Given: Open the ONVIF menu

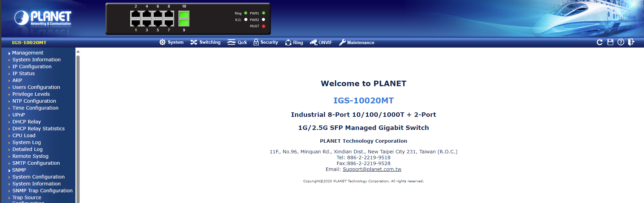Looking at the screenshot, I should (321, 42).
